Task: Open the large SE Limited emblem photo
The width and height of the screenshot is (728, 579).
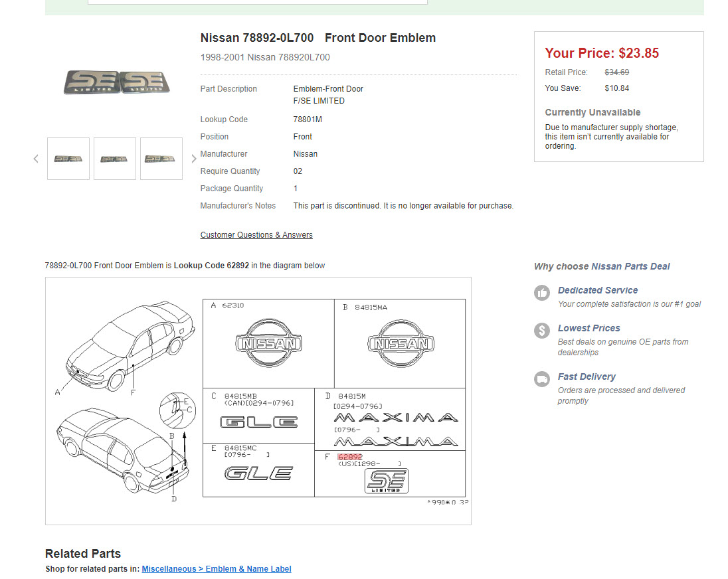Action: tap(117, 82)
